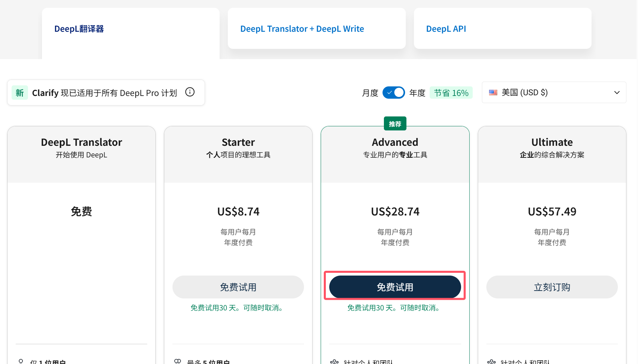Open the DeepL API tab

(446, 29)
